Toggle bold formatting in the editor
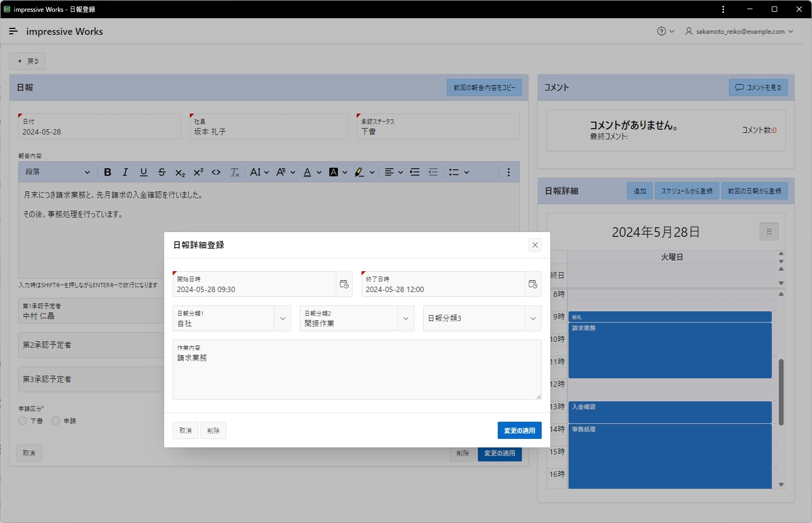 pos(107,172)
